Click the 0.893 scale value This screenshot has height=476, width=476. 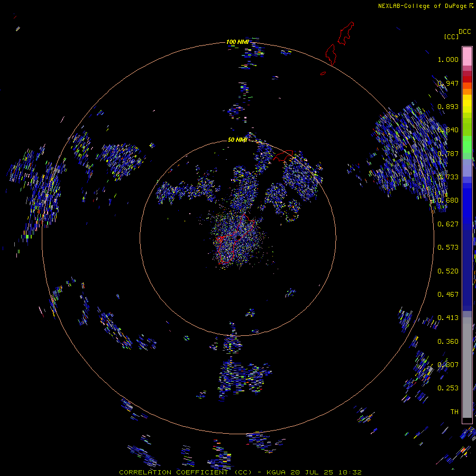tap(448, 106)
